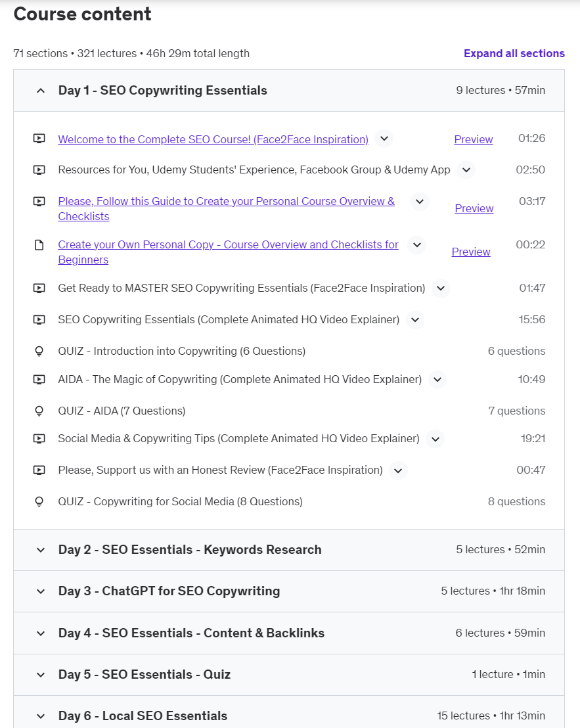Click document icon beside Create your Own Personal Copy

pyautogui.click(x=39, y=244)
